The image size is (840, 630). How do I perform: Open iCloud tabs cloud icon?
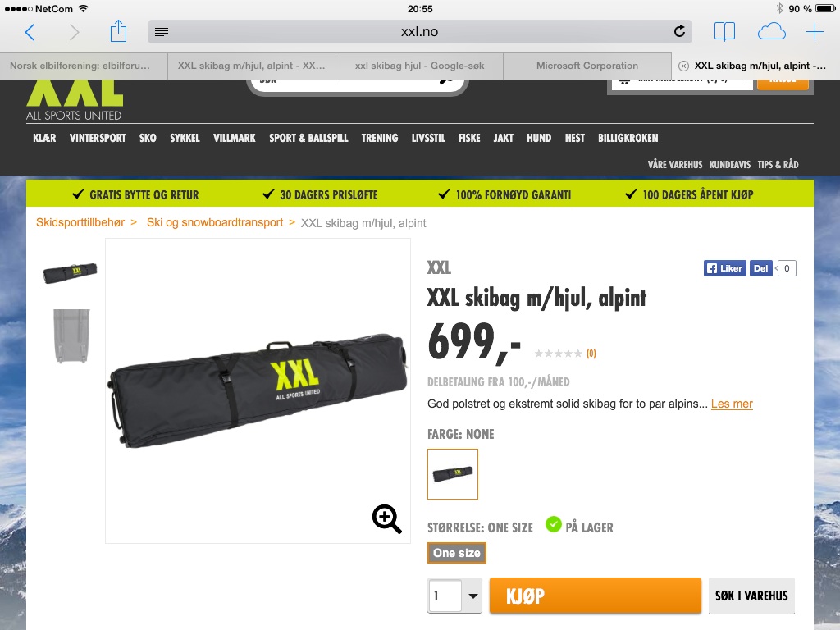click(771, 32)
